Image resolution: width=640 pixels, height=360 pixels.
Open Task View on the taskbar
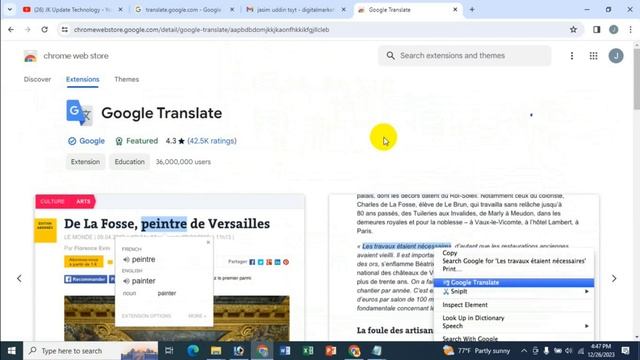pos(169,351)
